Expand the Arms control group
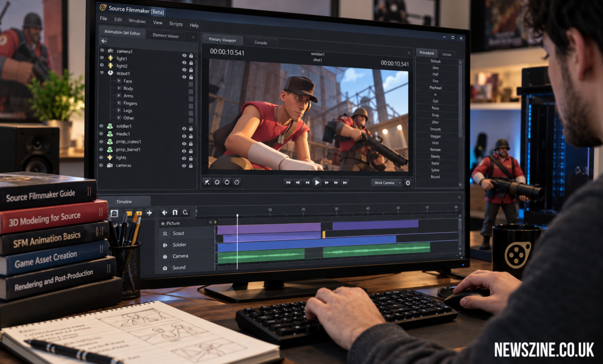This screenshot has height=364, width=603. (119, 95)
